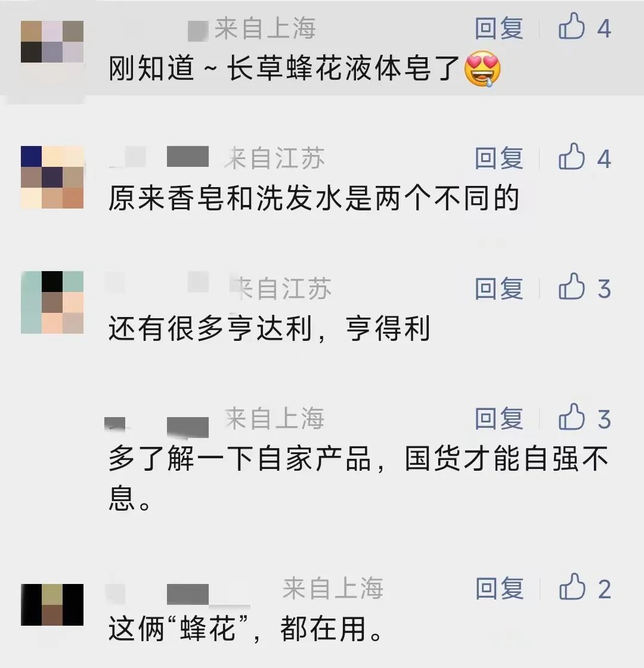Open the black avatar beside 这俩蜂花 comment

[x=52, y=604]
